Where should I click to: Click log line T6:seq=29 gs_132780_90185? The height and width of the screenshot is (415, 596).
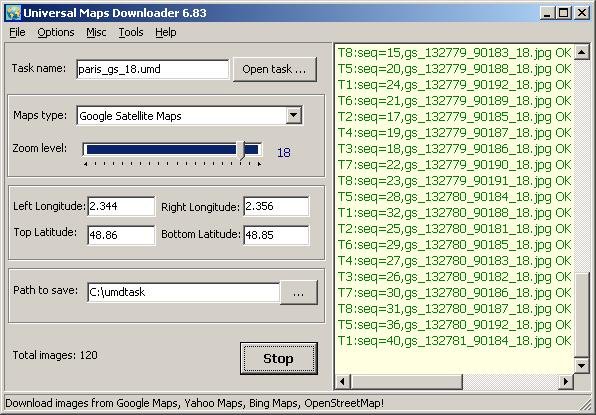[454, 245]
